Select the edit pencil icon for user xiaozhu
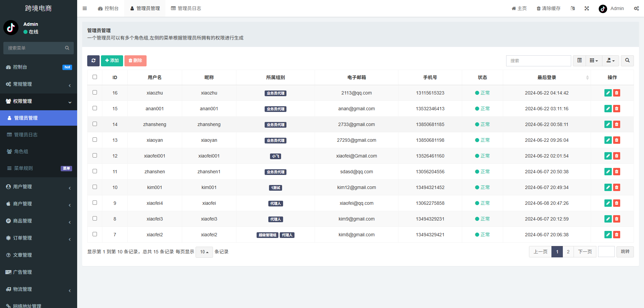 tap(608, 93)
